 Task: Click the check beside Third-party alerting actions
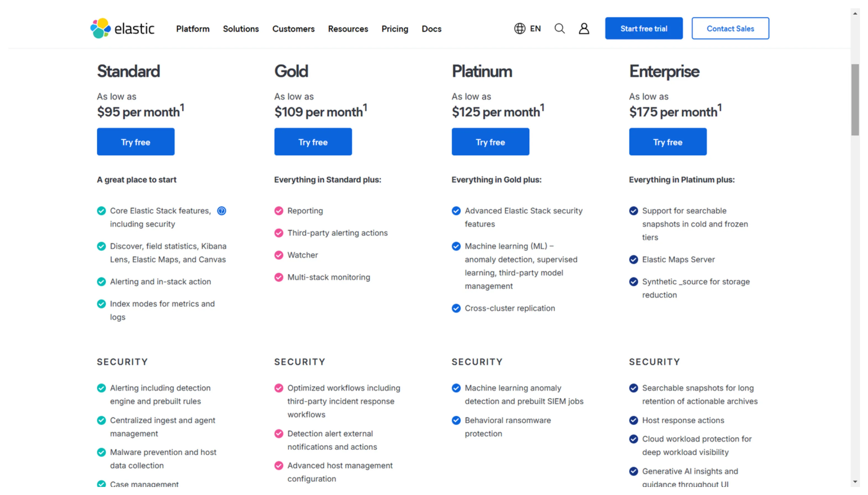(x=279, y=233)
